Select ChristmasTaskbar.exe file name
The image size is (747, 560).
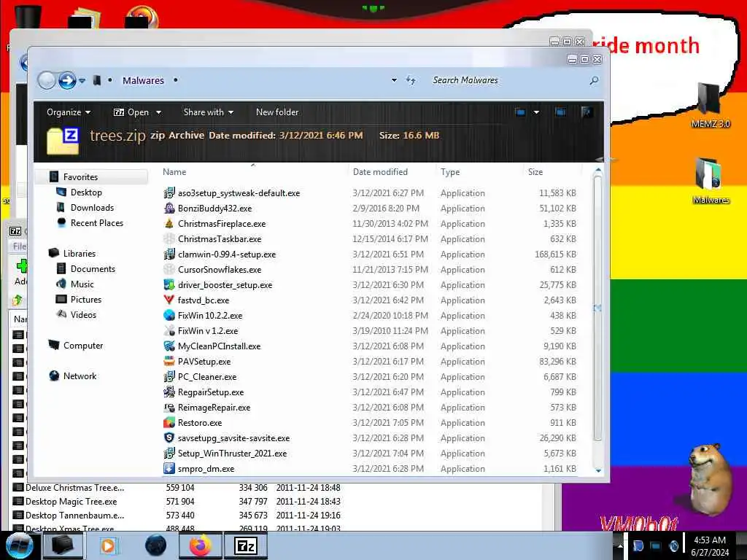220,239
